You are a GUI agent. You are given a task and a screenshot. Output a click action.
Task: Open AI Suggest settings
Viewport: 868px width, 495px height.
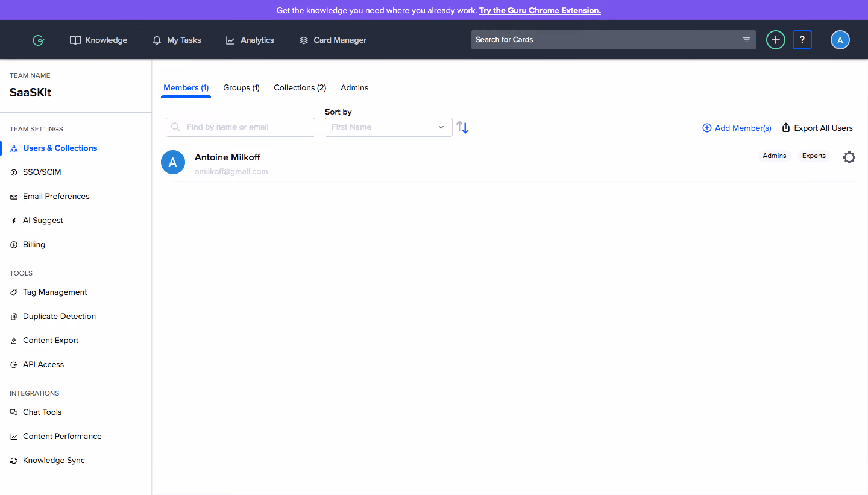coord(37,220)
